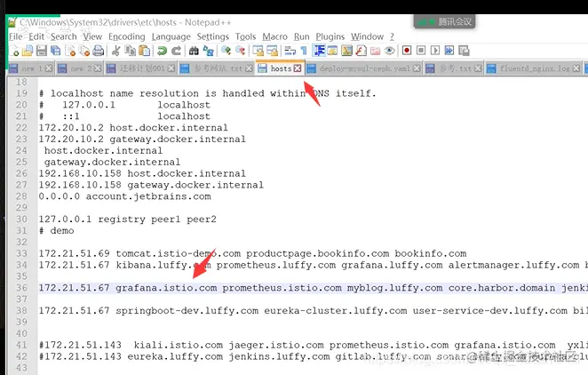The height and width of the screenshot is (375, 588).
Task: Cut the selection with the scissors icon
Action: (115, 51)
